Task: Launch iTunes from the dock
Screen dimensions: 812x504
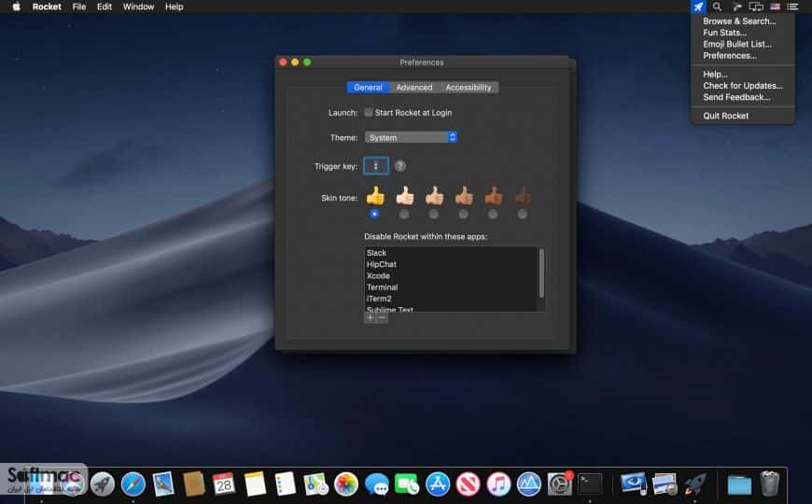Action: click(x=498, y=484)
